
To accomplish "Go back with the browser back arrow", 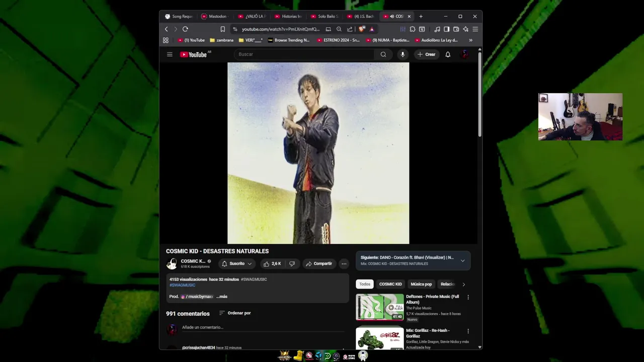I will click(x=167, y=29).
